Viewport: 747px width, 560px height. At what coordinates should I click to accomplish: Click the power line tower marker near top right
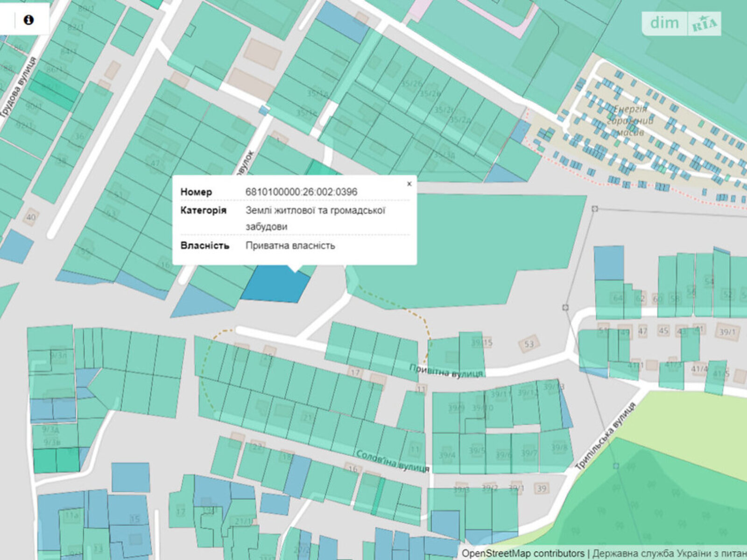click(x=594, y=209)
